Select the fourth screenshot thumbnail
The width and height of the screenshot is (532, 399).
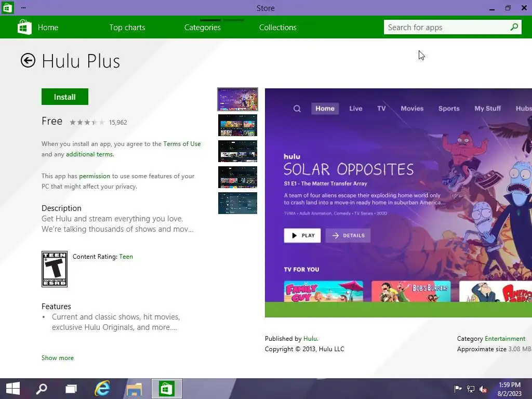[237, 177]
